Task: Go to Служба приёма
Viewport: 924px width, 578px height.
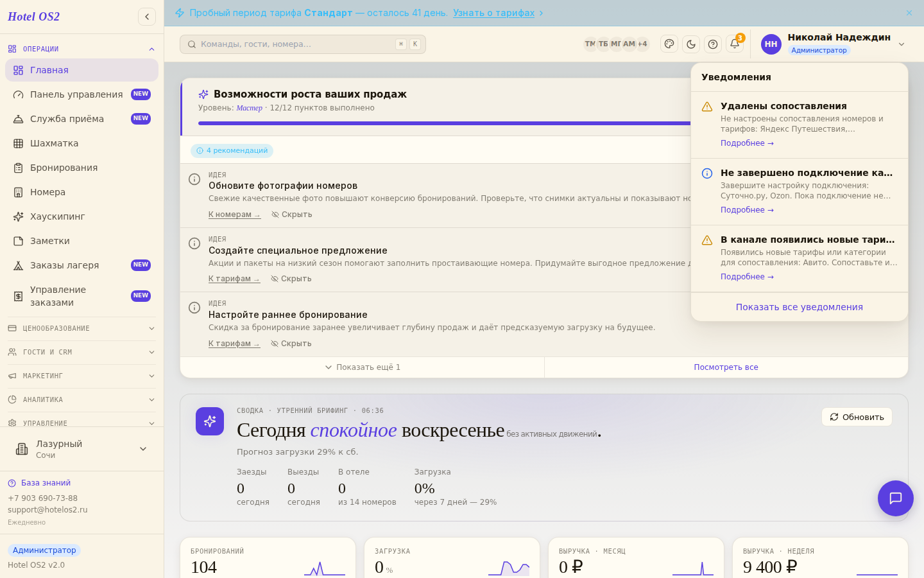Action: tap(81, 119)
